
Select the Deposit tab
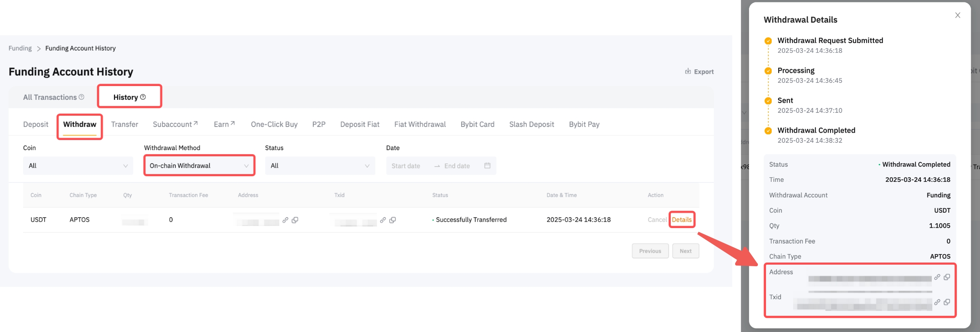(36, 124)
